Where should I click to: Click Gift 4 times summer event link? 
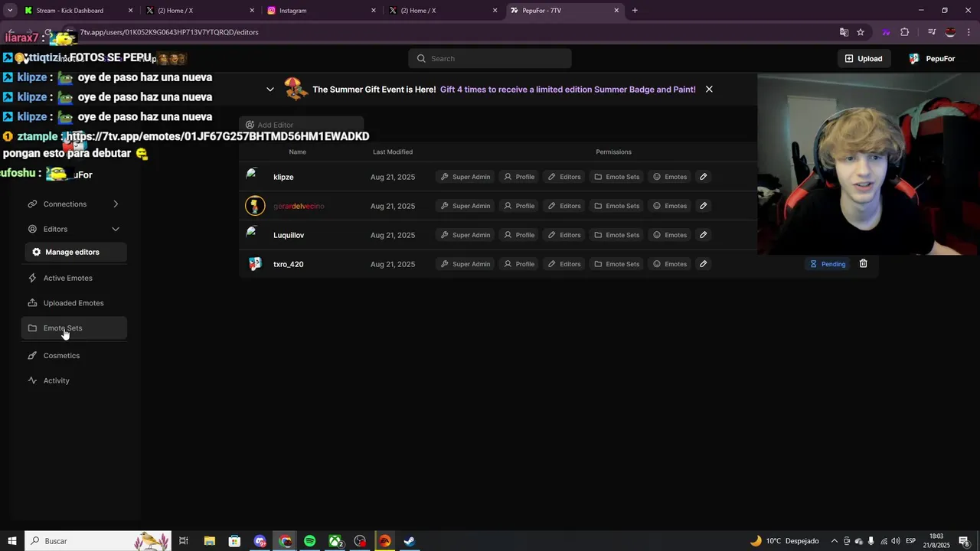(567, 90)
